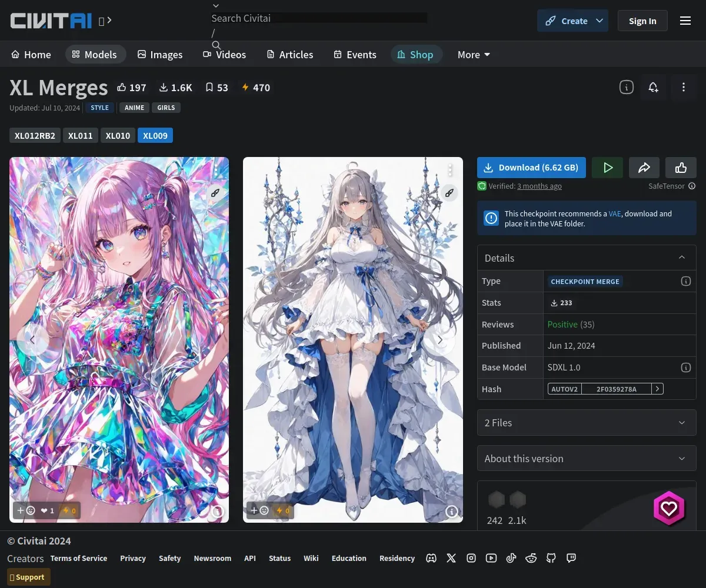Open the GitHub link in footer
This screenshot has width=706, height=588.
click(551, 558)
